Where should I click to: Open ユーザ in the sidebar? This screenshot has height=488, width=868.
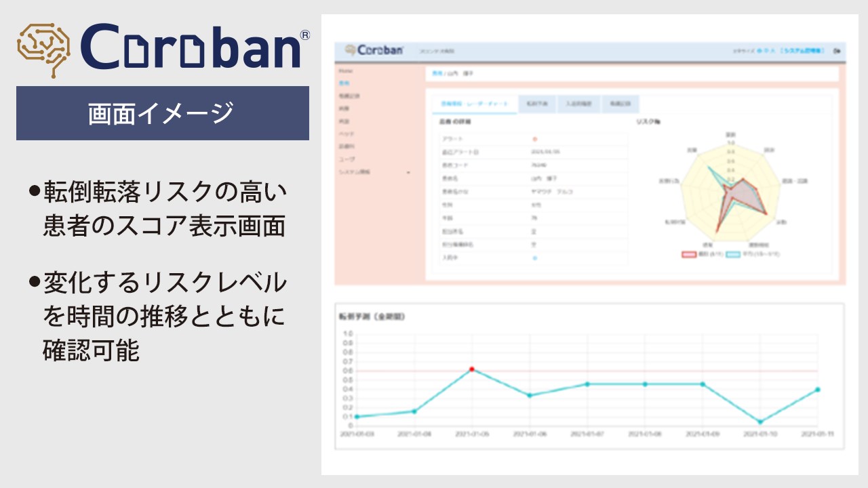tap(345, 159)
